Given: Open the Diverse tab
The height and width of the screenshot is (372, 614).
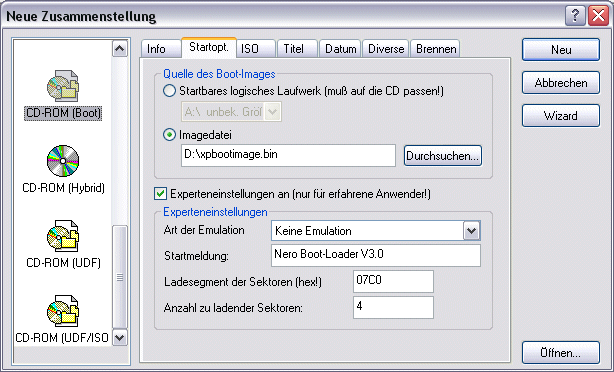Looking at the screenshot, I should tap(386, 49).
